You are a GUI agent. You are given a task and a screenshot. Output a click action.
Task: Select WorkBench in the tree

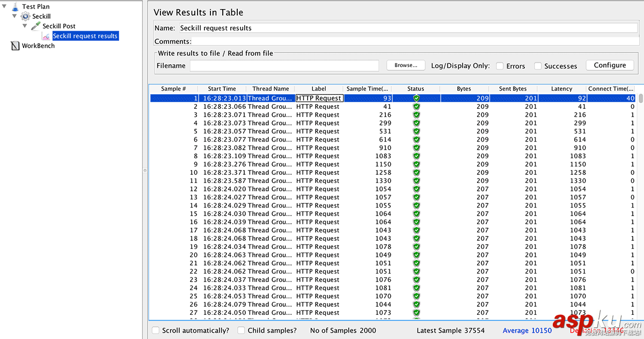[38, 46]
